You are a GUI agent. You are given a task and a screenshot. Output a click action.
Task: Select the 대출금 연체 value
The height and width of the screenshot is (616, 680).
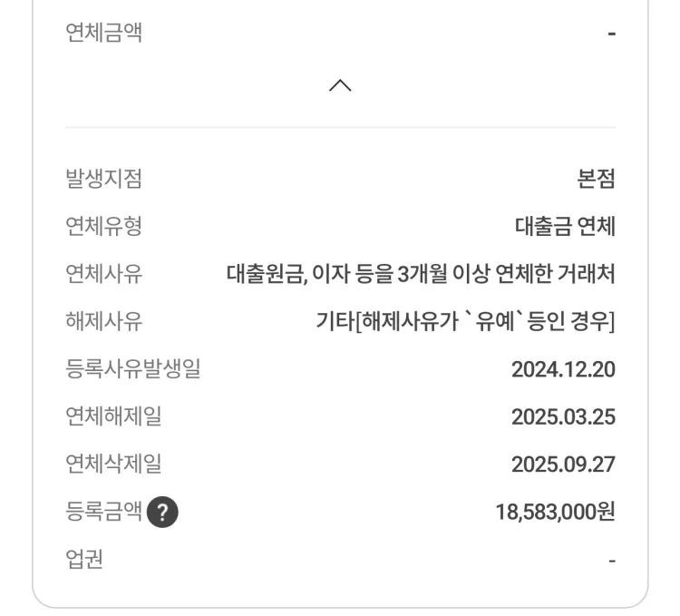[x=565, y=227]
